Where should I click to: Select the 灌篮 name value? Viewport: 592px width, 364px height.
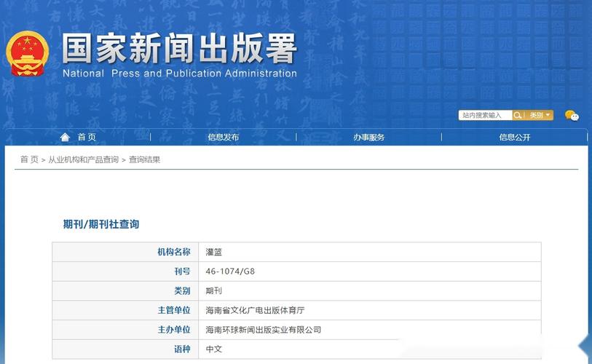(x=213, y=252)
